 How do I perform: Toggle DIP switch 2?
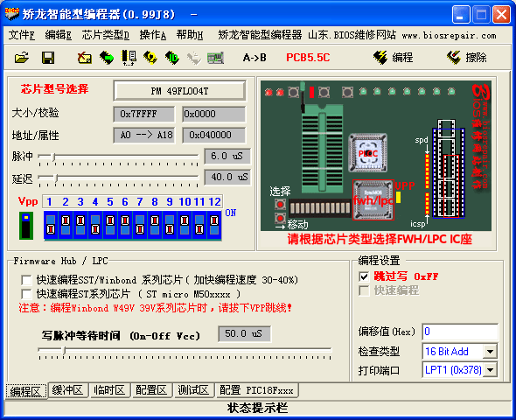66,225
